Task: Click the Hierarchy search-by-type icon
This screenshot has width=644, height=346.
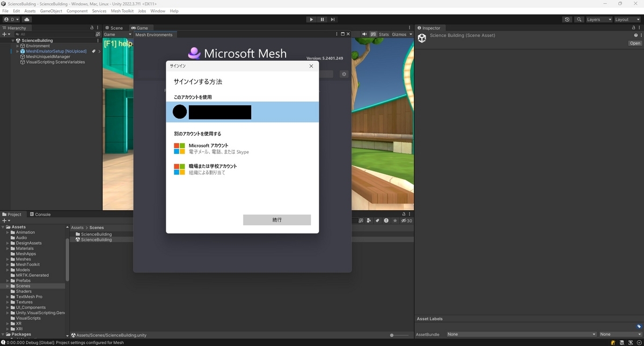Action: coord(98,34)
